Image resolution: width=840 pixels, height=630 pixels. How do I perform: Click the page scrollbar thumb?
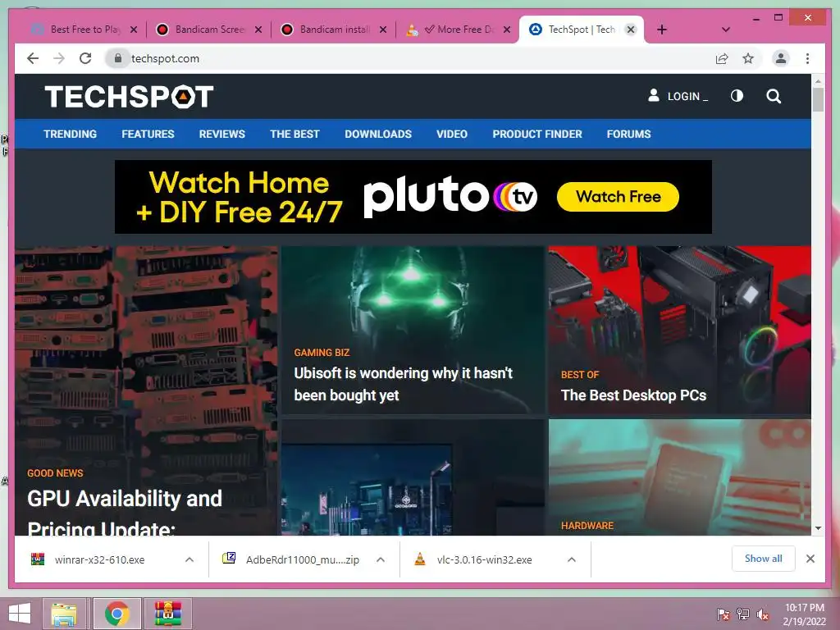point(818,99)
